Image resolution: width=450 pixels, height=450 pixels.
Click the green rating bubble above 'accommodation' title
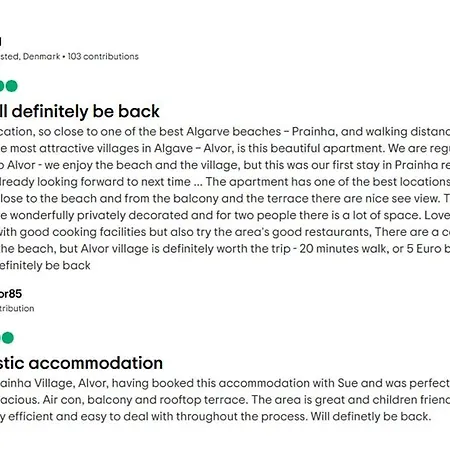pyautogui.click(x=8, y=338)
